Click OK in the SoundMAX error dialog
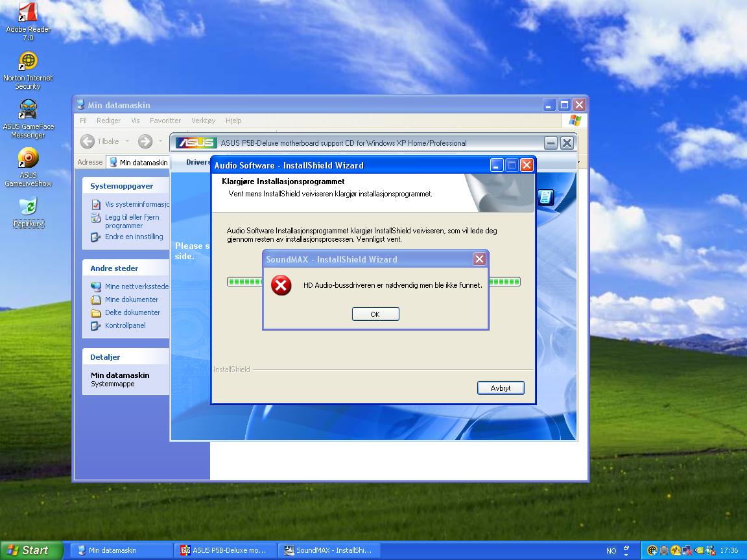The width and height of the screenshot is (747, 560). point(375,314)
